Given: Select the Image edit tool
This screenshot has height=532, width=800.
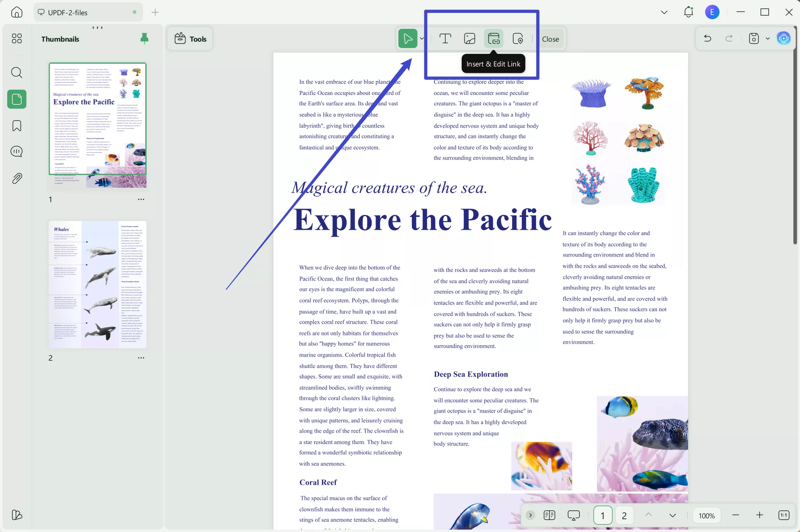Looking at the screenshot, I should (x=469, y=39).
